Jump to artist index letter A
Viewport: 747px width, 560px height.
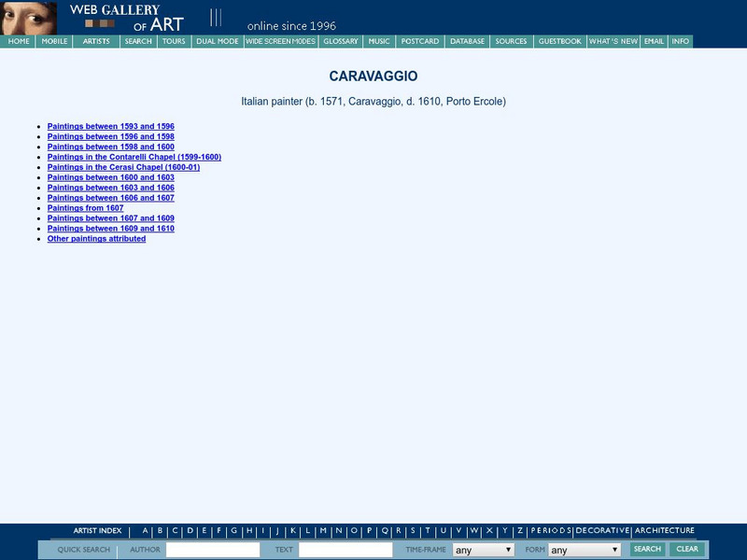pyautogui.click(x=146, y=530)
